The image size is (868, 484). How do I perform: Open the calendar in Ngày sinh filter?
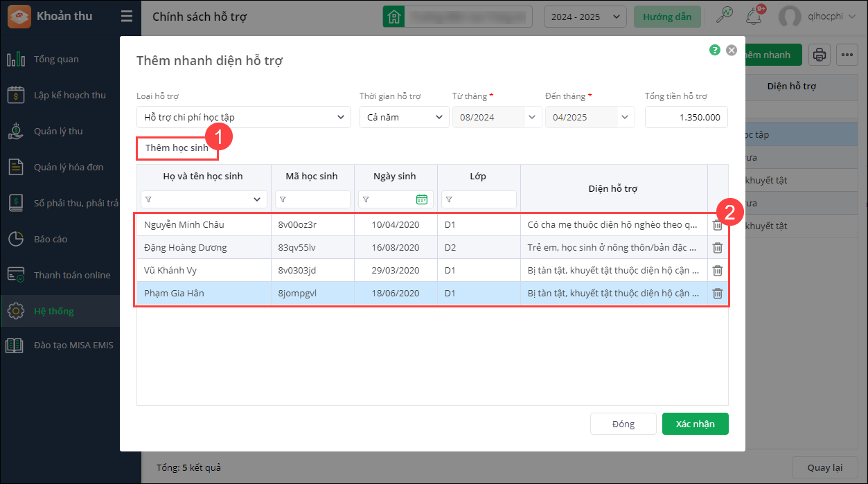pyautogui.click(x=422, y=199)
